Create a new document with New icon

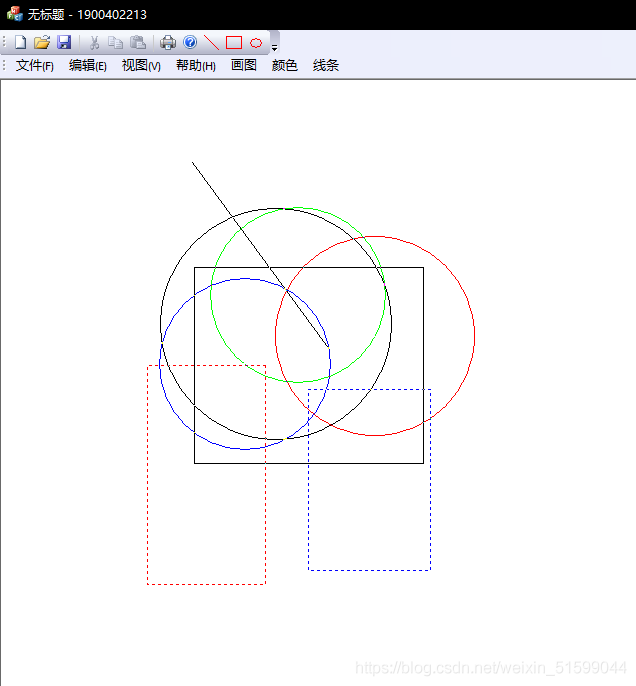pos(21,42)
